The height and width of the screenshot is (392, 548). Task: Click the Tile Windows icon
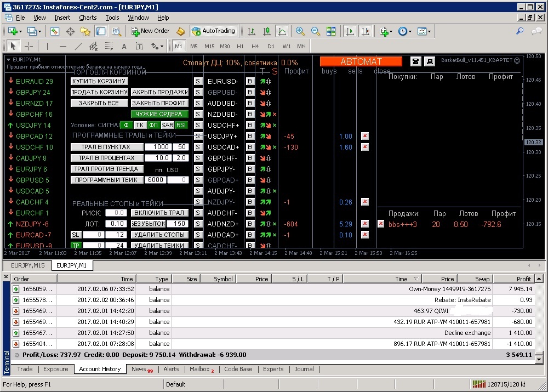coord(331,31)
